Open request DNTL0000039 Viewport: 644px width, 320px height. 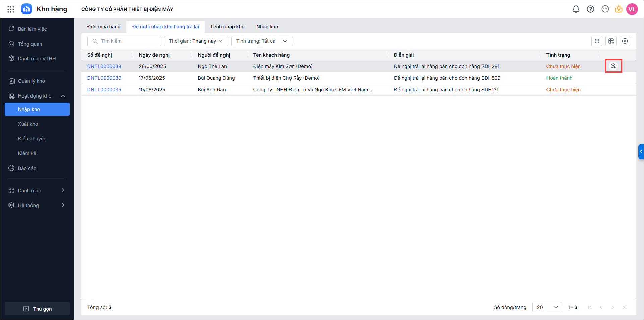click(104, 78)
